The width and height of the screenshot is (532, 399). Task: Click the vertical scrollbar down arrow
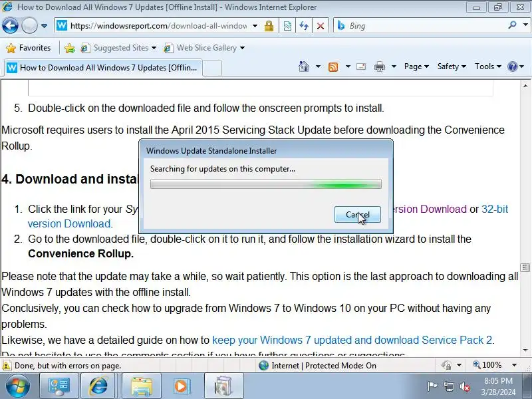pyautogui.click(x=525, y=350)
